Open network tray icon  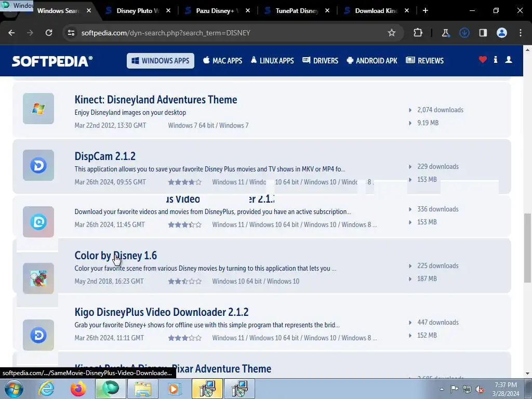[467, 389]
